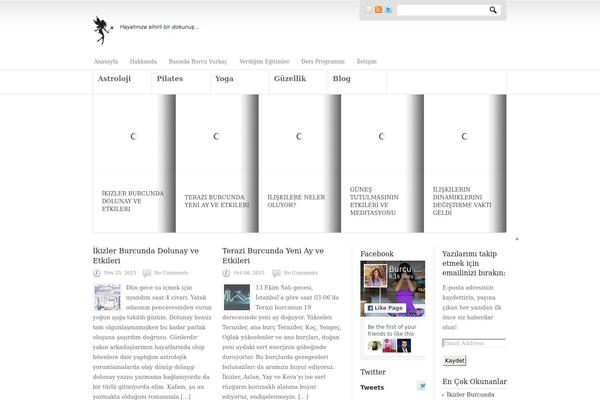The height and width of the screenshot is (400, 600).
Task: Open the orange RSS feed icon
Action: (378, 10)
